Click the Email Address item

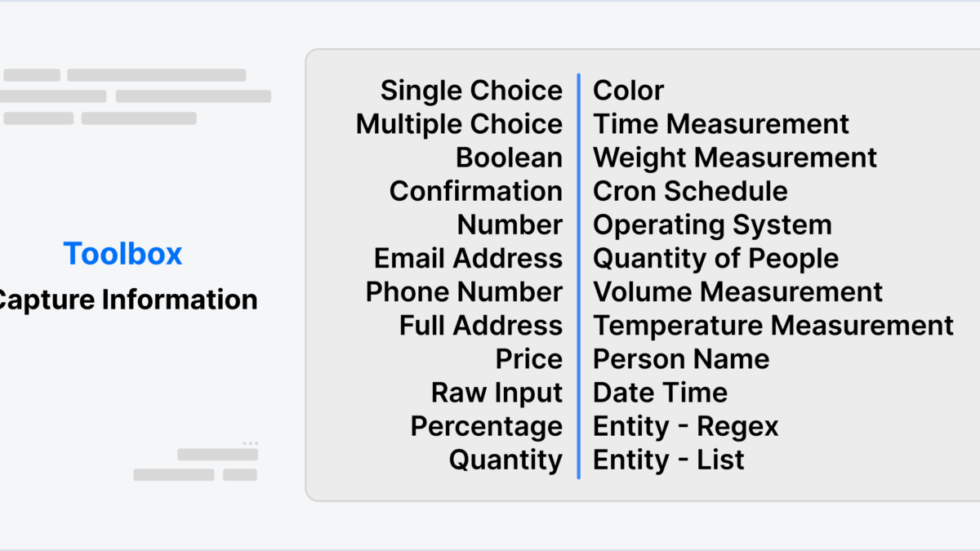tap(468, 258)
